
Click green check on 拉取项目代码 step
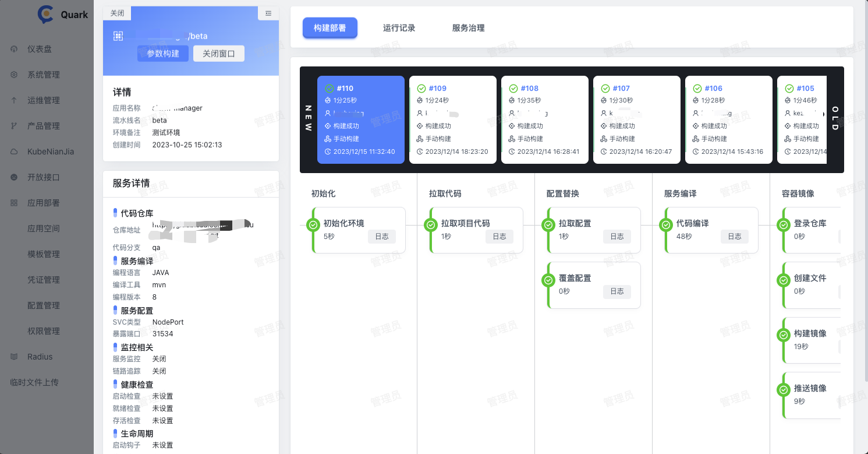pyautogui.click(x=431, y=225)
